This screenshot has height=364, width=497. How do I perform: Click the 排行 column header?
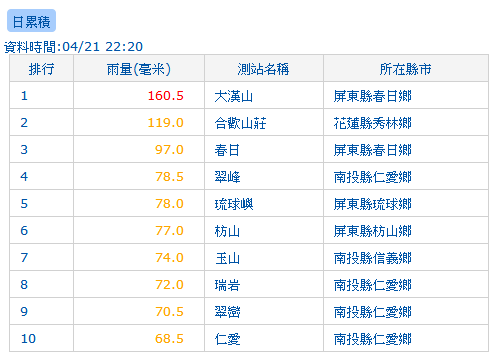pos(41,69)
